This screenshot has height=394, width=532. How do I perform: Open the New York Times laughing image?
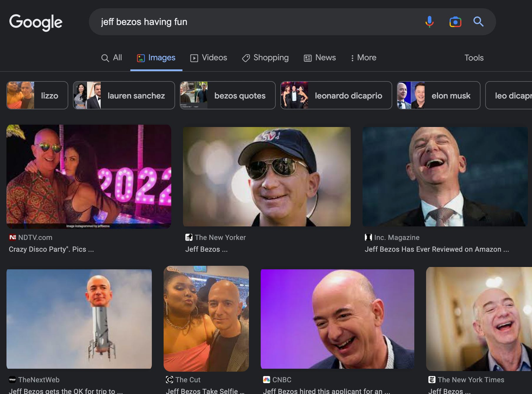pos(479,319)
